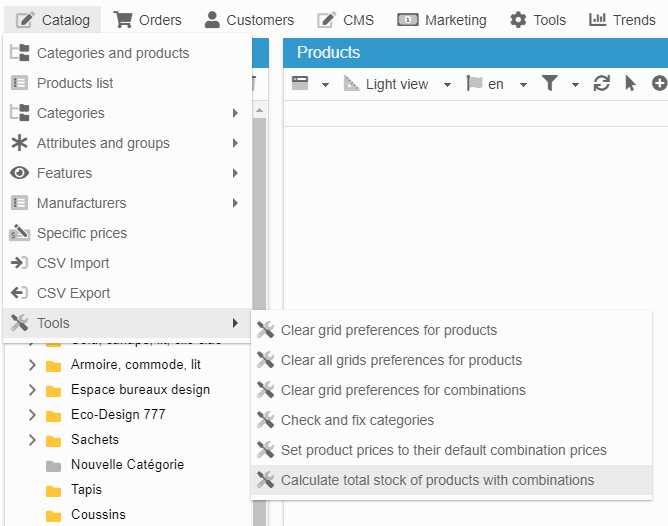The image size is (668, 526).
Task: Click the add product plus icon
Action: [x=659, y=84]
